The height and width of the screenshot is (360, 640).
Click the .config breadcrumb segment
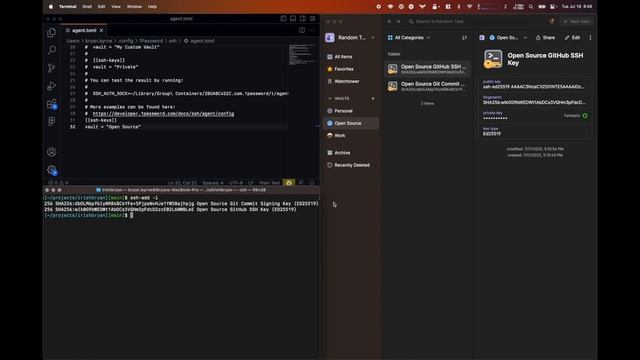126,41
